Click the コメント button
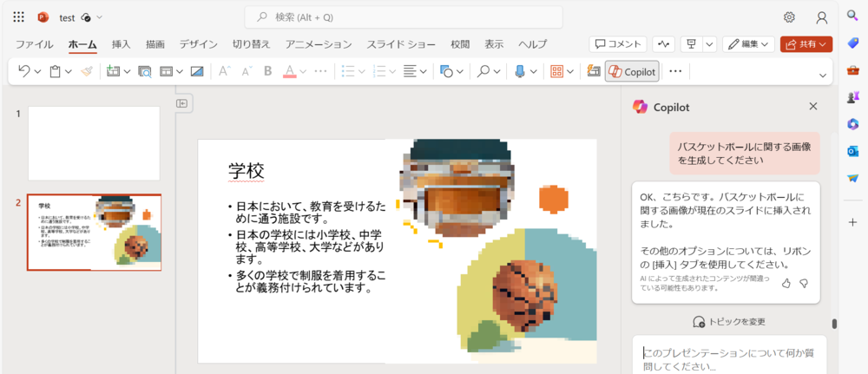This screenshot has height=374, width=868. (x=618, y=44)
